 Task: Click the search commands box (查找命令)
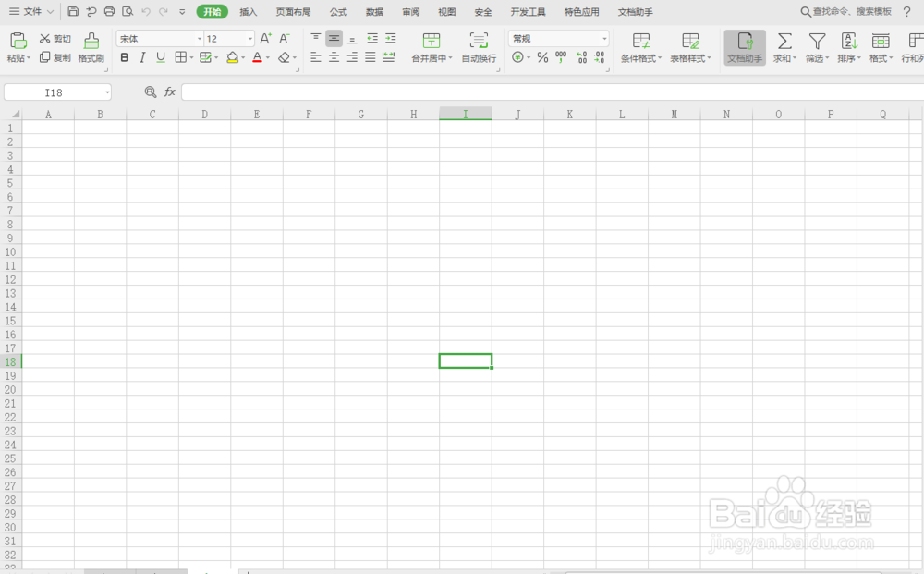point(846,11)
